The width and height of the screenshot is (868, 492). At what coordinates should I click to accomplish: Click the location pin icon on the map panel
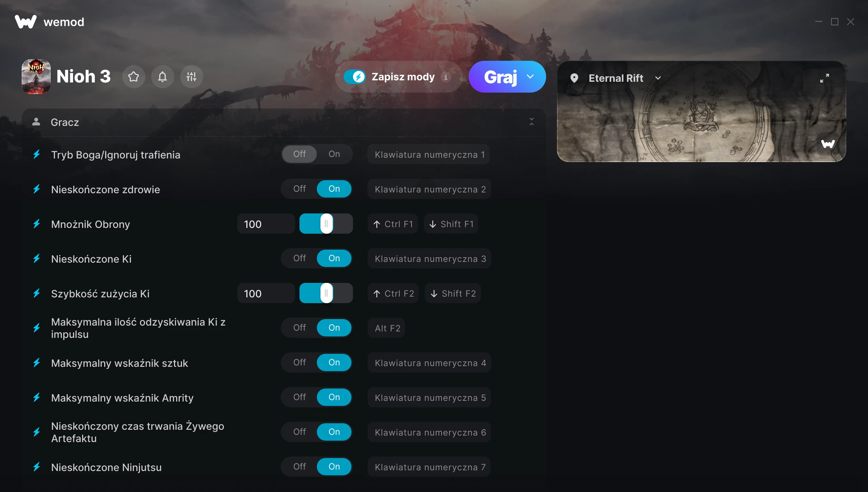pos(574,78)
